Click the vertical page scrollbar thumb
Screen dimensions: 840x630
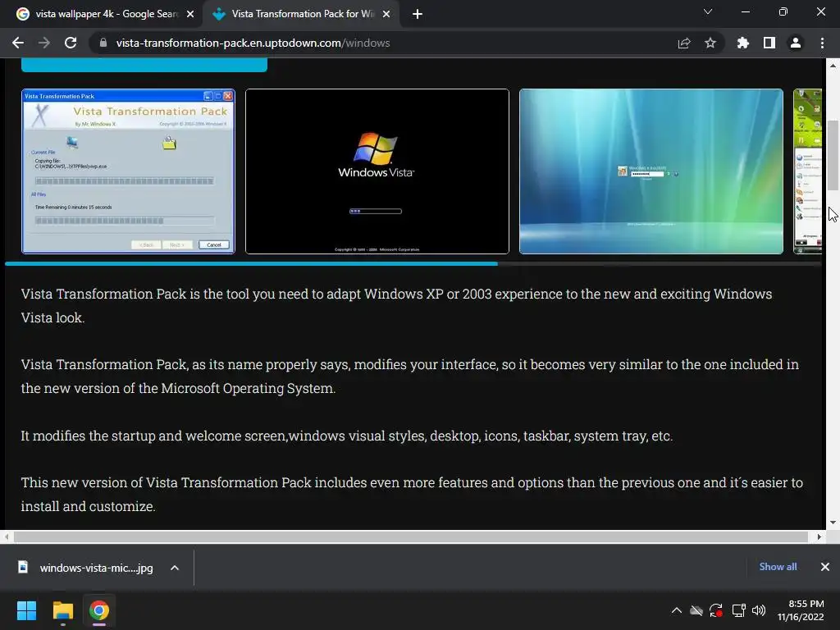click(833, 155)
